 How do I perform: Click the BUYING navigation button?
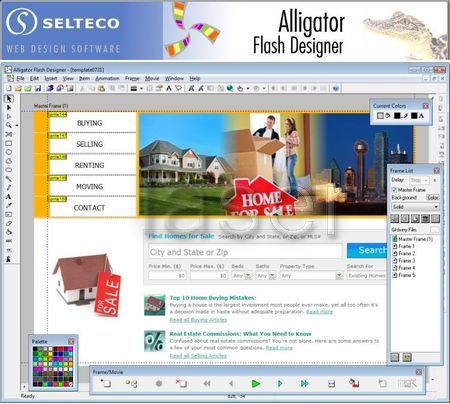tap(93, 123)
